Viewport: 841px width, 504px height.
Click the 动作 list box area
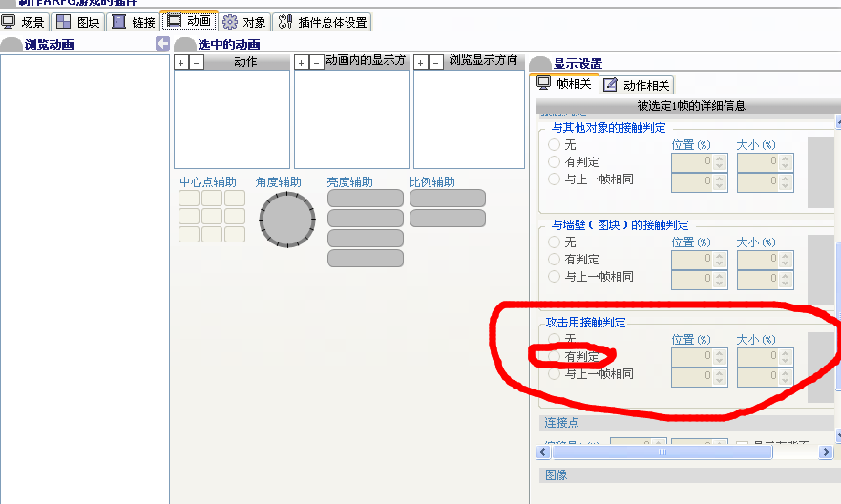[x=232, y=119]
